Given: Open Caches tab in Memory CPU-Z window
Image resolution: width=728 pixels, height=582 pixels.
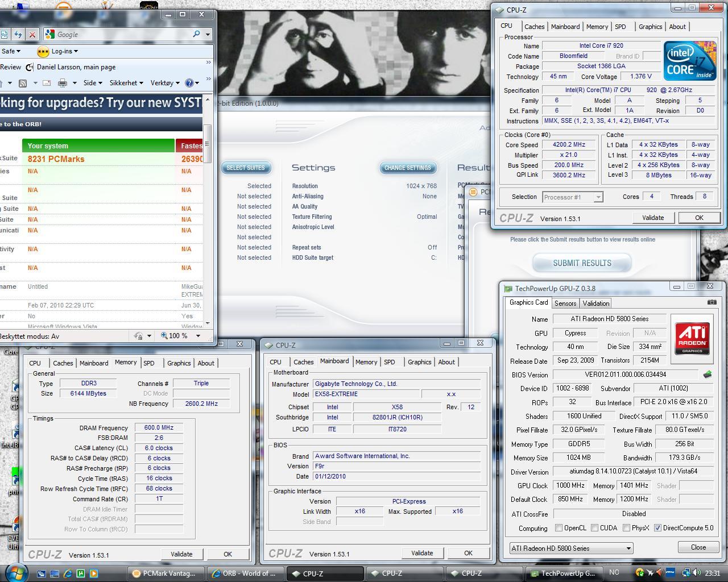Looking at the screenshot, I should [63, 363].
